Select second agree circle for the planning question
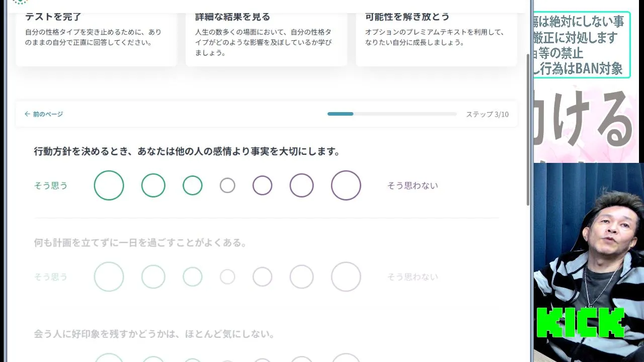This screenshot has height=362, width=644. (153, 277)
